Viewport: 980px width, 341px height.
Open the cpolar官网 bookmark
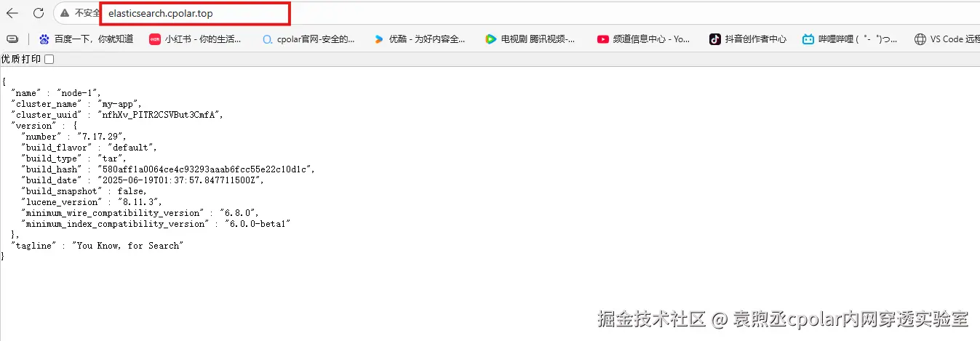click(308, 39)
